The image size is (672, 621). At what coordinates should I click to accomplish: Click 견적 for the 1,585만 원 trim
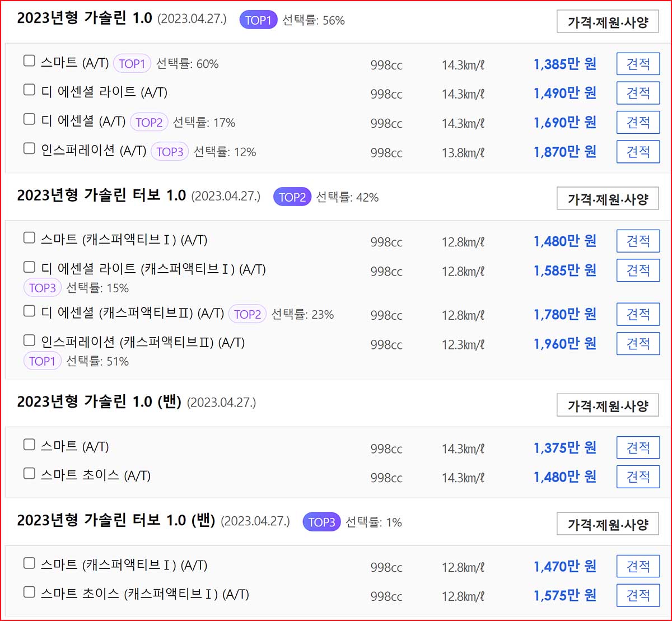click(x=638, y=270)
